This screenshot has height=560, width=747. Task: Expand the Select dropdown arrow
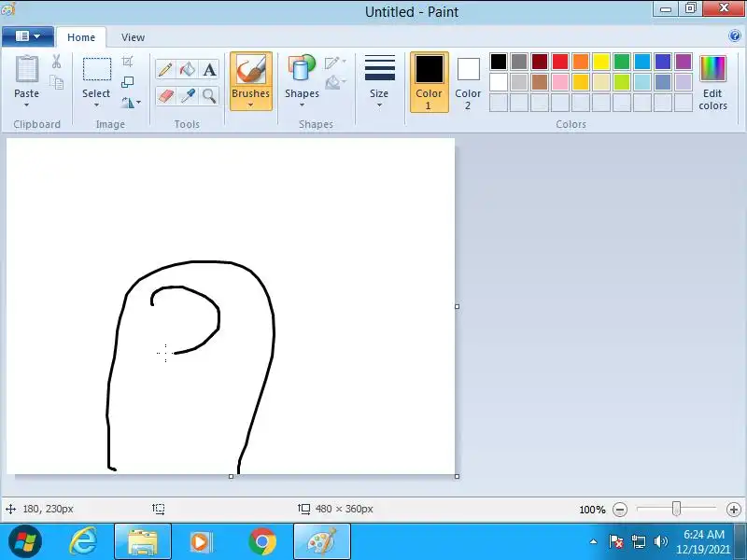coord(96,105)
